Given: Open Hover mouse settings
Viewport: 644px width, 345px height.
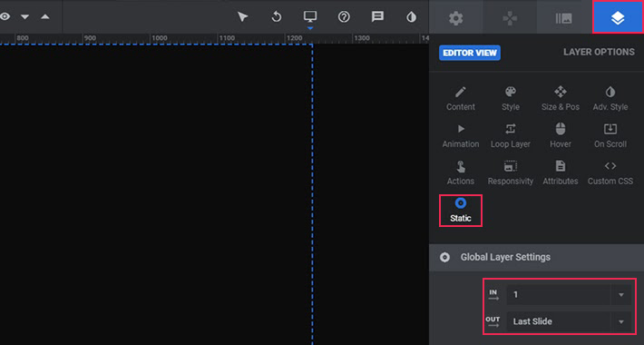Looking at the screenshot, I should 561,136.
